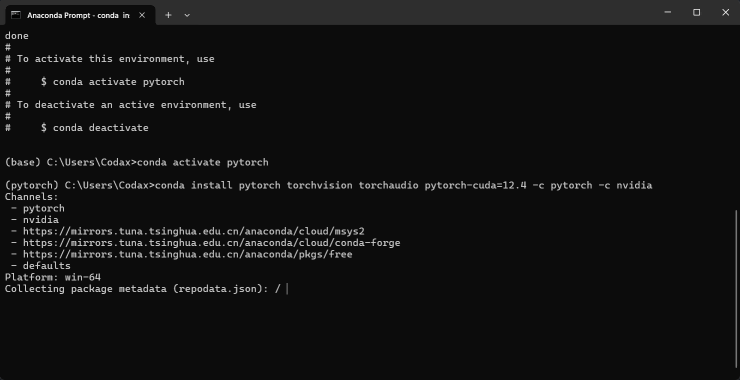Click the 'Collecting package metadata' line
Image resolution: width=740 pixels, height=380 pixels.
point(143,289)
